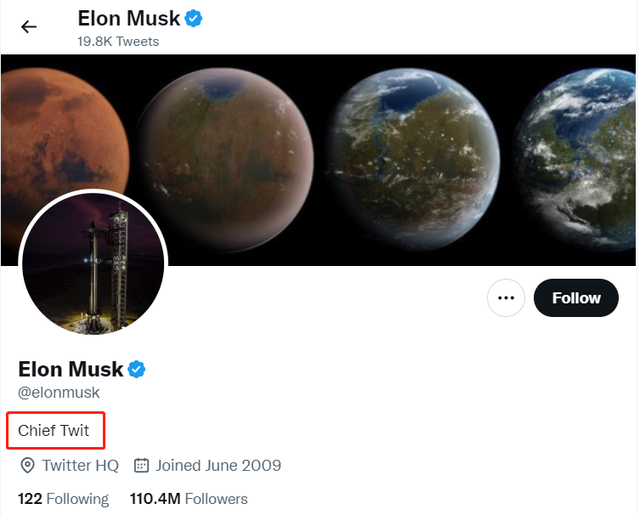Click the 19.8K Tweets count
The width and height of the screenshot is (640, 515).
point(118,41)
